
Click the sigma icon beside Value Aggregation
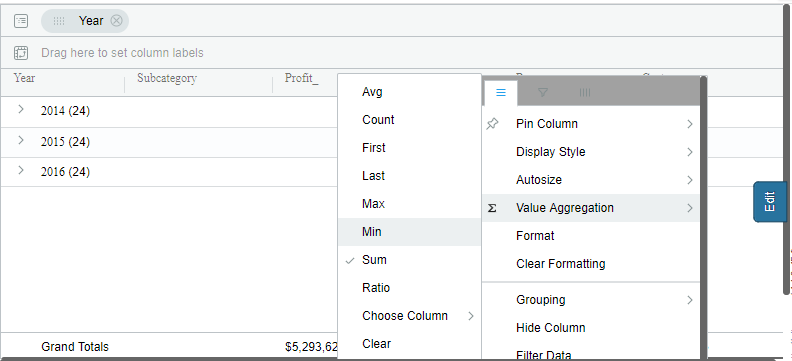[x=492, y=208]
